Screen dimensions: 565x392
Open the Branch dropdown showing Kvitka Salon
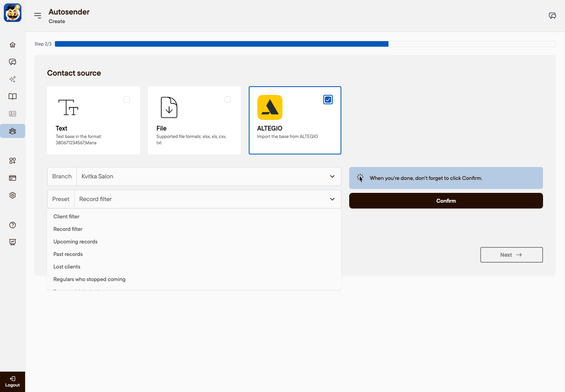click(x=194, y=176)
